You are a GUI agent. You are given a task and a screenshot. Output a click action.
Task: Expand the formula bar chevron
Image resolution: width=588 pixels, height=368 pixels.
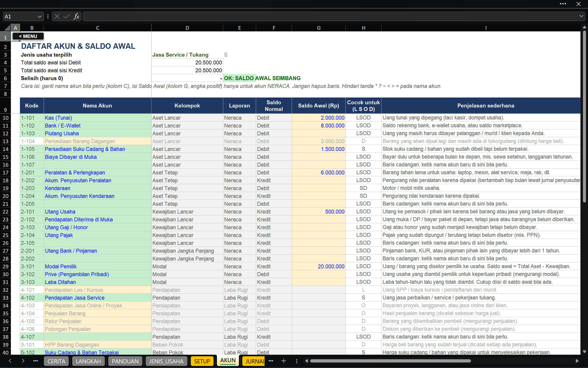(x=581, y=16)
